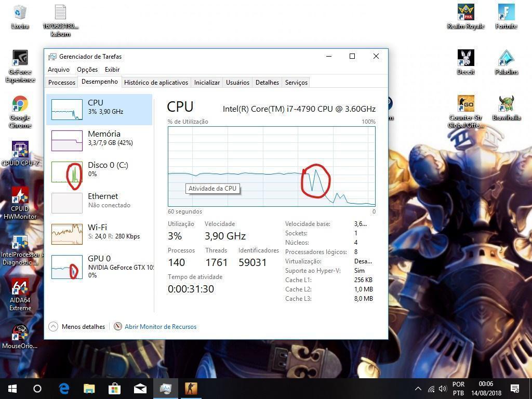Switch to the Detalhes tab
This screenshot has width=532, height=399.
pyautogui.click(x=268, y=83)
